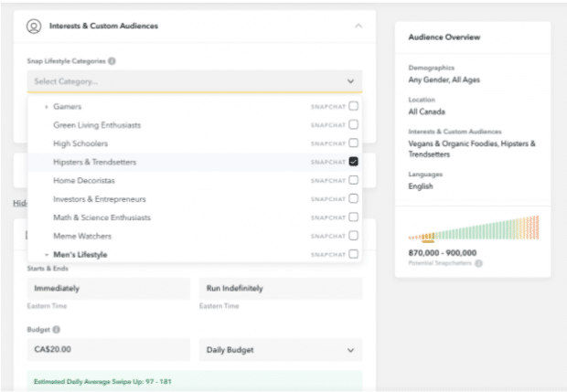Screen dimensions: 567x392
Task: Collapse the Men's Lifestyle category
Action: [46, 254]
